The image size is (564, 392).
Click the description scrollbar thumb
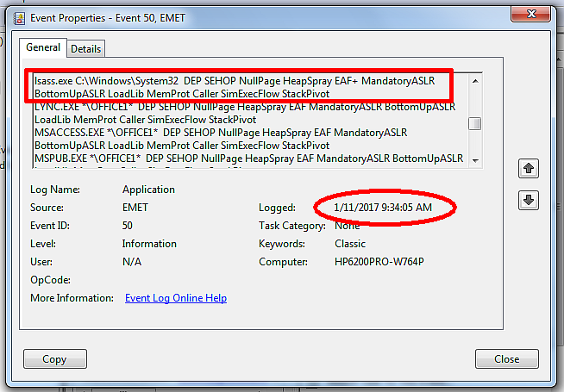coord(475,123)
